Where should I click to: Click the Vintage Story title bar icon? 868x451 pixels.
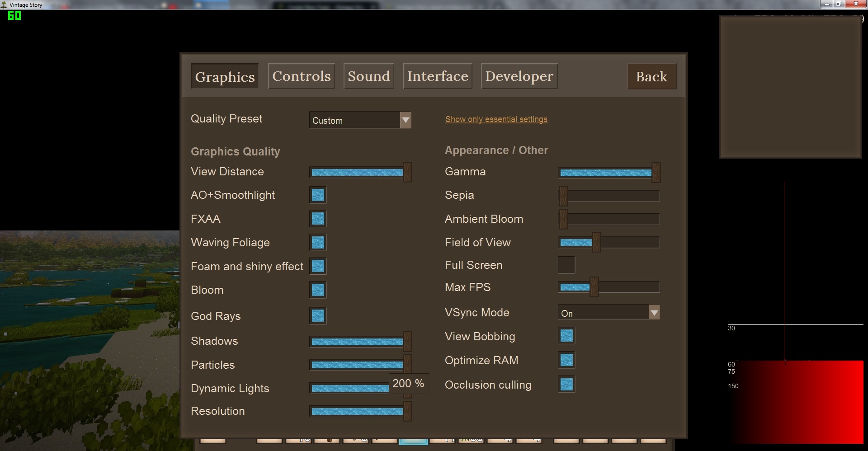pyautogui.click(x=4, y=5)
